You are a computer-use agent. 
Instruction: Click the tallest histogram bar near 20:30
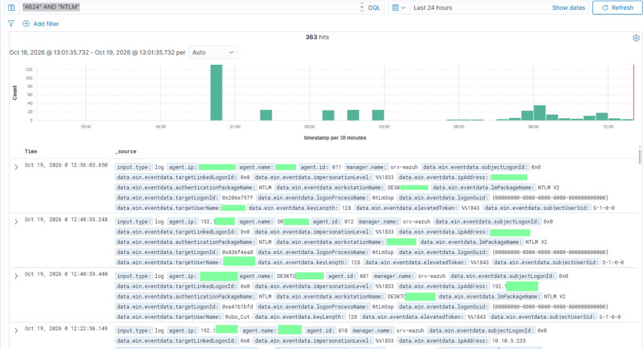216,92
